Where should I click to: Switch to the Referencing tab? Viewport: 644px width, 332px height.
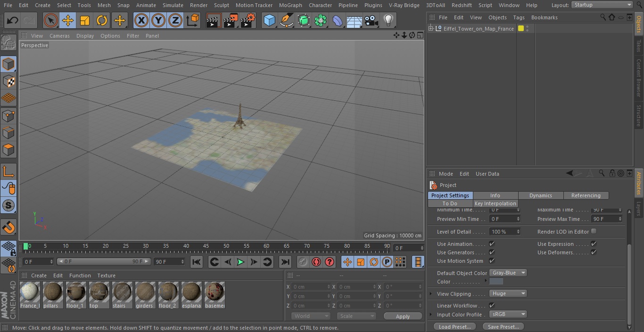click(586, 195)
